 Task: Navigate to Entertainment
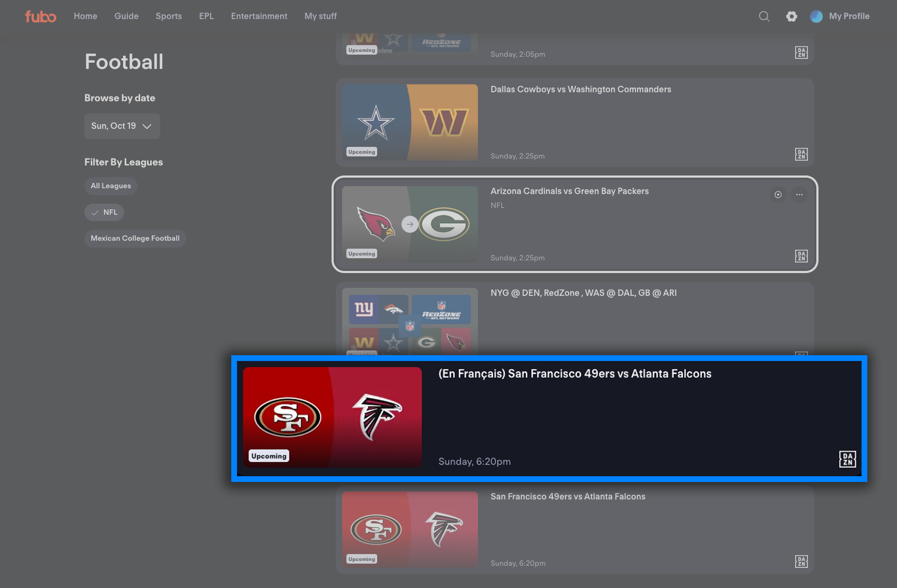(x=259, y=16)
